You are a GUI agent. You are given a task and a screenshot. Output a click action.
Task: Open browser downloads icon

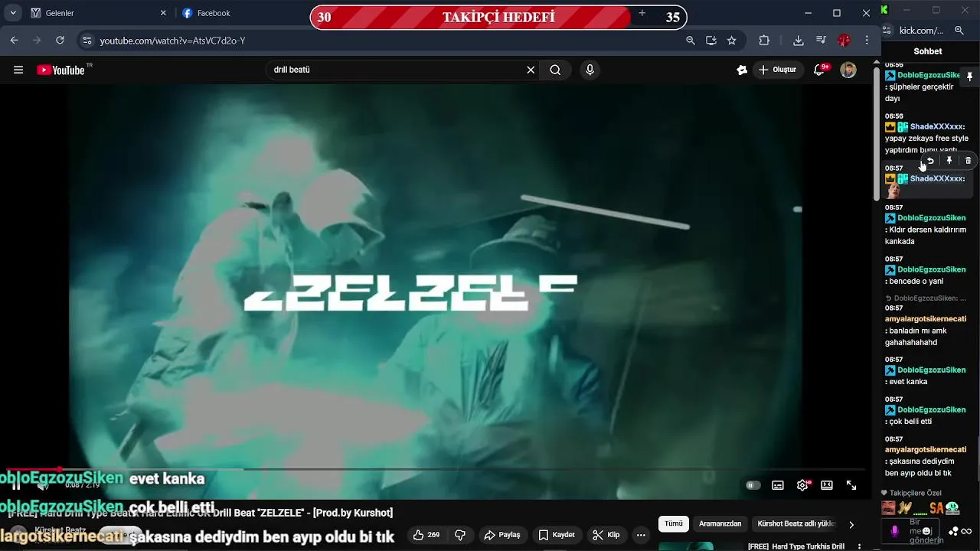[x=799, y=40]
